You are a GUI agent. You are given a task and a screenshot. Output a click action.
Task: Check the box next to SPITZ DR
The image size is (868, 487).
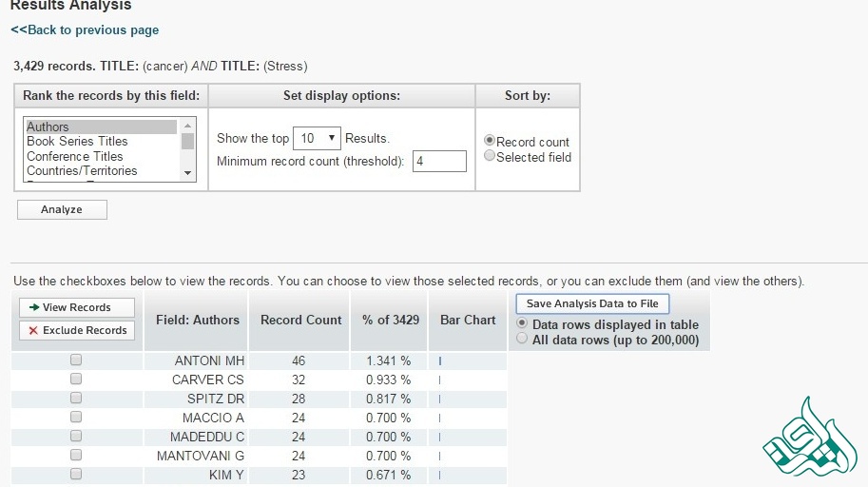coord(76,399)
